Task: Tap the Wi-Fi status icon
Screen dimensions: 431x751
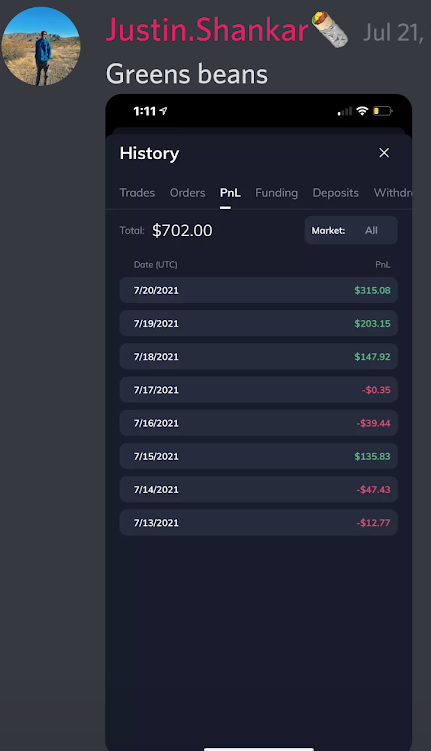Action: tap(363, 111)
